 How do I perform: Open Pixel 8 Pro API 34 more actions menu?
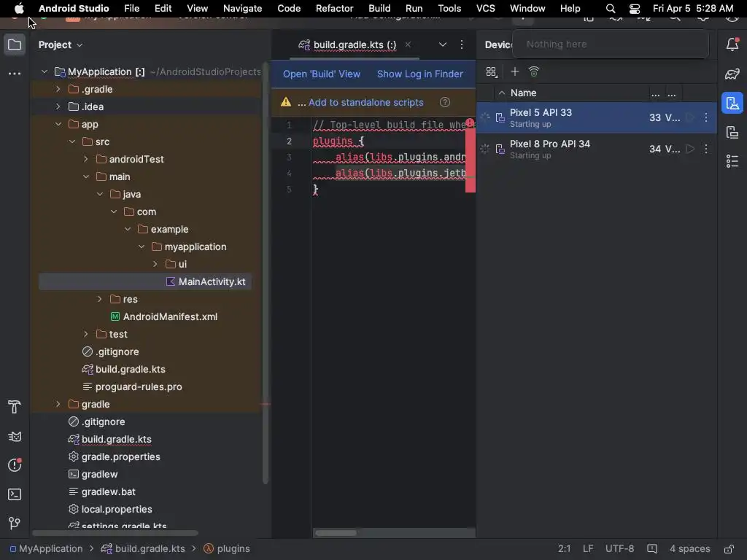point(706,149)
